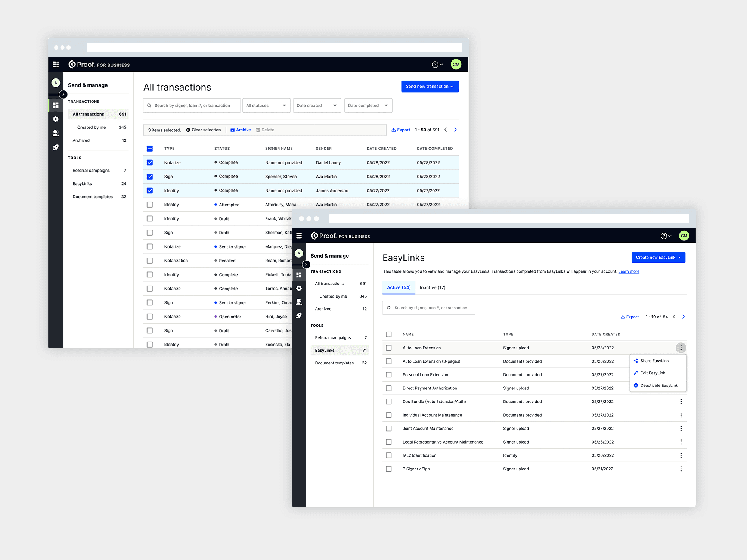The image size is (747, 560).
Task: Open more options for IAL2 Identification row
Action: tap(681, 455)
